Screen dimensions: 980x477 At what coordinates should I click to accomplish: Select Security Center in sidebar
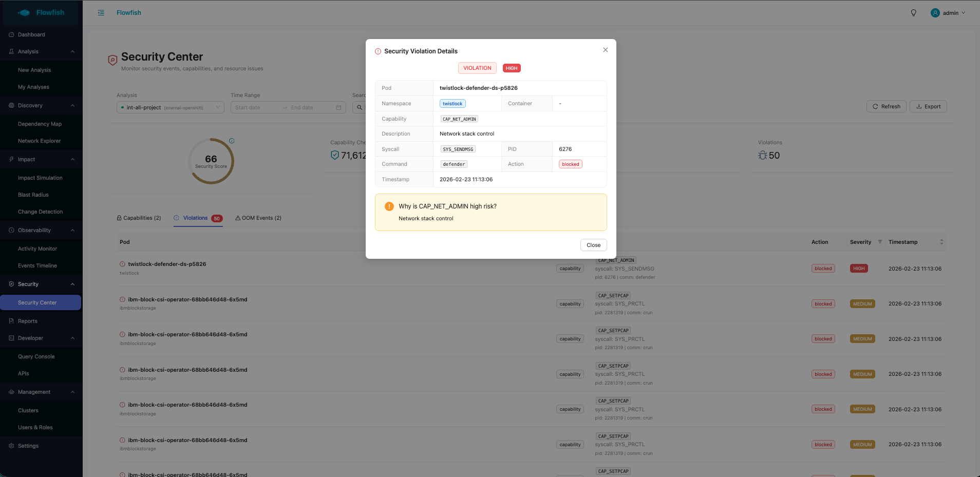41,302
